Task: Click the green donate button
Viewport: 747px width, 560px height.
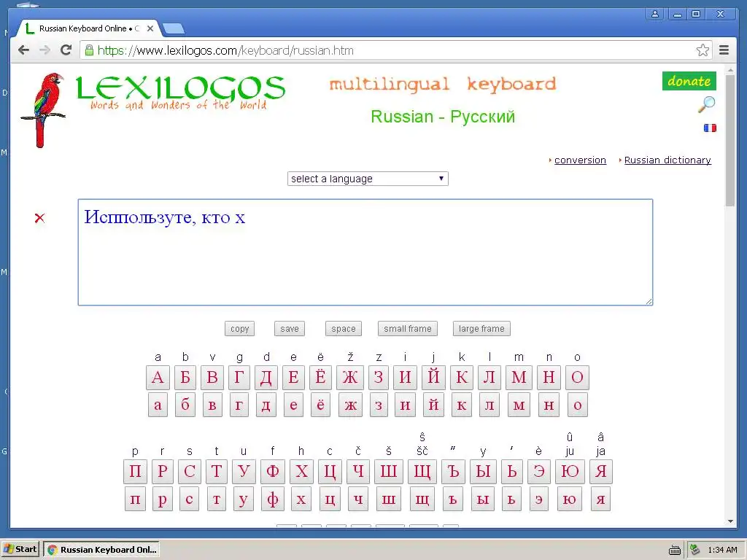Action: click(x=689, y=81)
